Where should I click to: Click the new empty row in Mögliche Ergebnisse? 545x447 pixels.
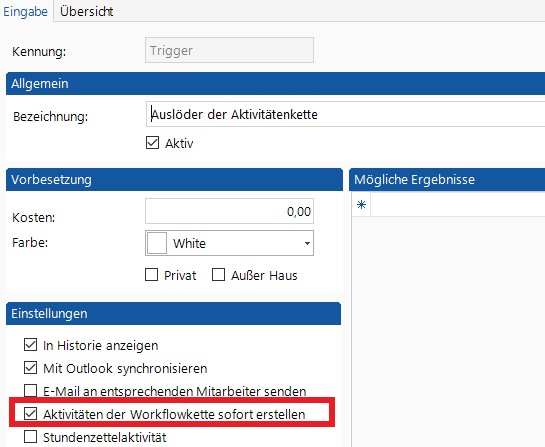pos(458,204)
